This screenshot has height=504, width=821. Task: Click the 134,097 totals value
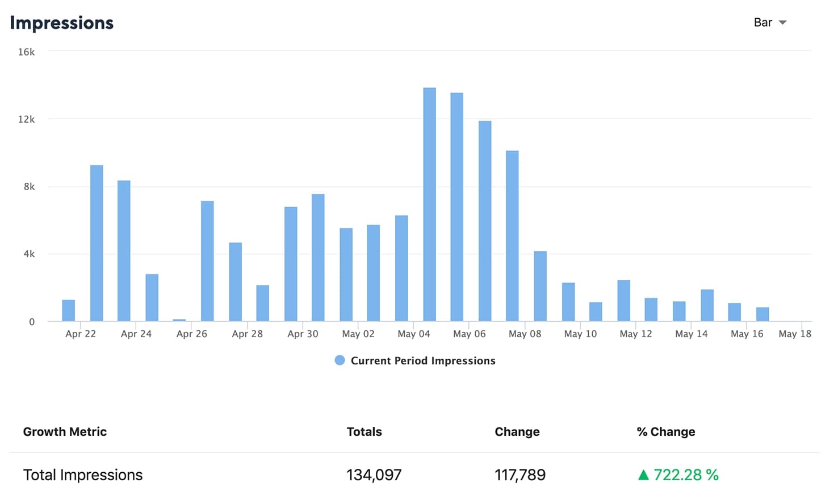coord(374,475)
